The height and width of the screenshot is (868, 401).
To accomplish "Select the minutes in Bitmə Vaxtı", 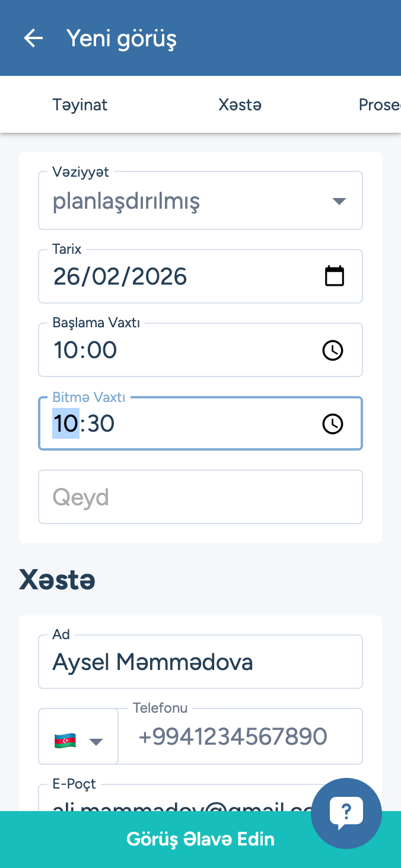I will point(100,424).
